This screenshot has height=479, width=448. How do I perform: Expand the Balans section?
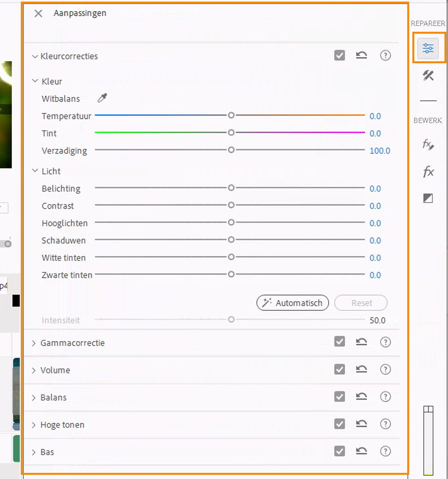pos(34,398)
